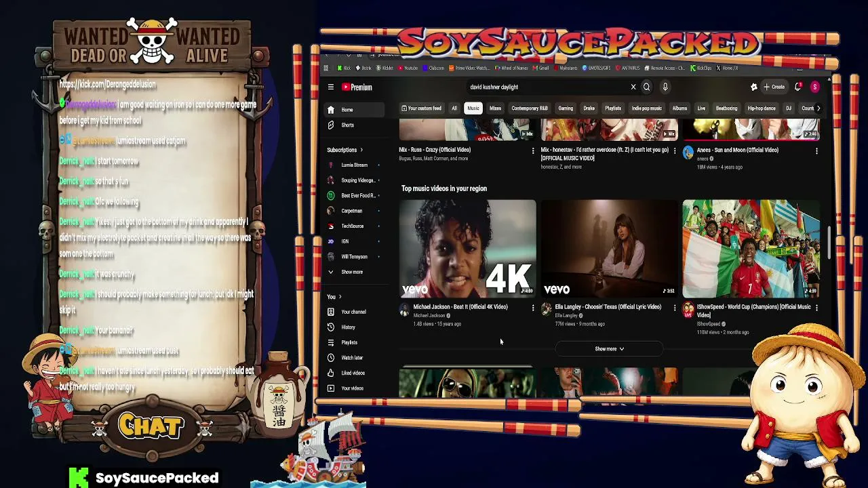Open more options for Russ Crazy mix
The width and height of the screenshot is (868, 488).
pos(533,150)
